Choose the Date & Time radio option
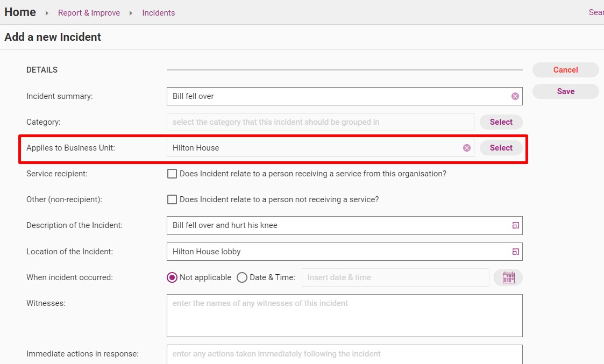Viewport: 604px width, 364px height. click(x=242, y=277)
